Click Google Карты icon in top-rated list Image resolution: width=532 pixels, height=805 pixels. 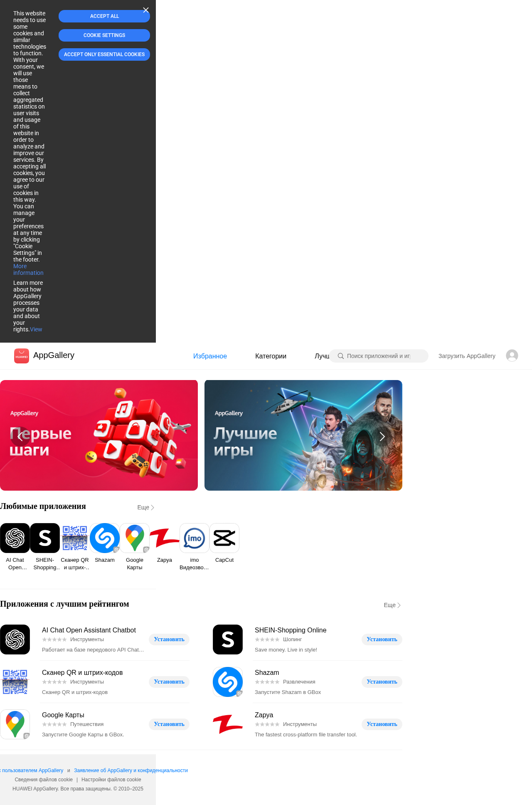(x=15, y=724)
